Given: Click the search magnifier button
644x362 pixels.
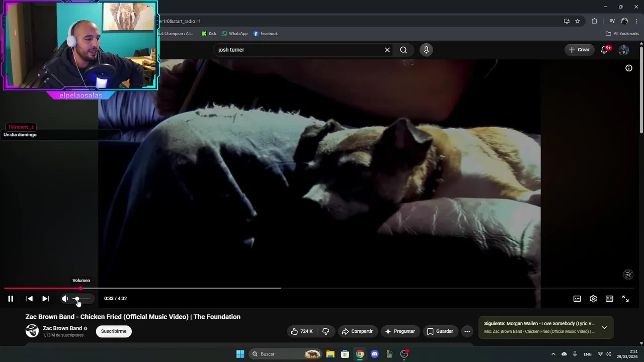Looking at the screenshot, I should pyautogui.click(x=404, y=50).
